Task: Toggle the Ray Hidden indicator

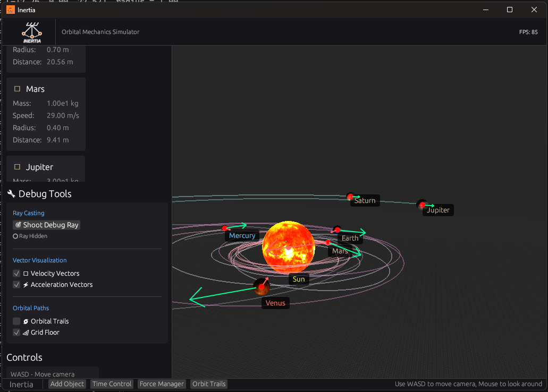Action: [16, 236]
